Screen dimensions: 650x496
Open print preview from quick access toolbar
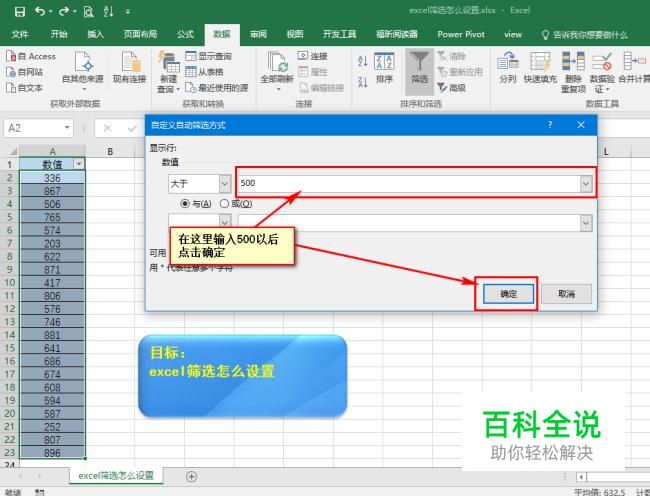(88, 12)
